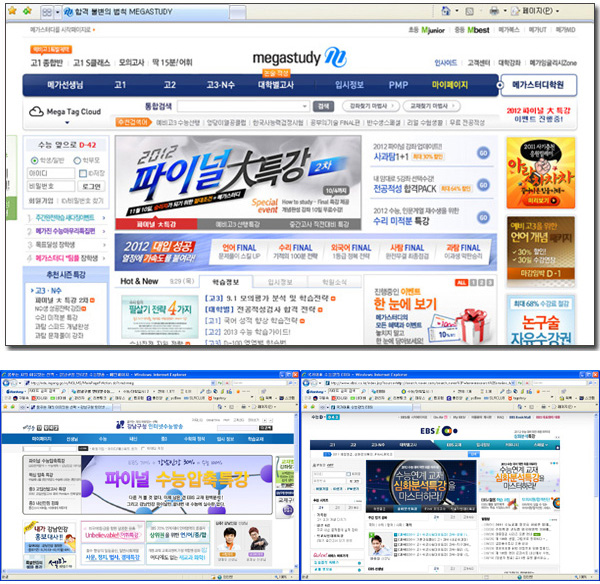Click the megastudy logo
The image size is (600, 584).
pyautogui.click(x=299, y=58)
